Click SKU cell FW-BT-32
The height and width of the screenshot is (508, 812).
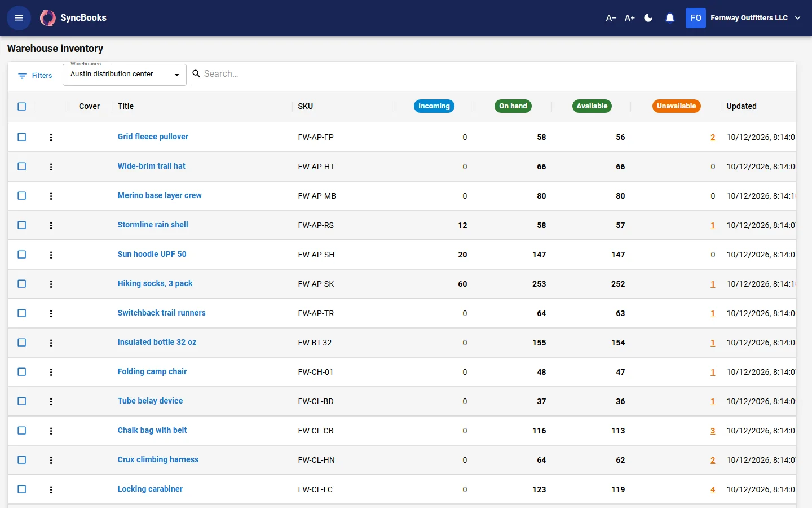click(315, 343)
